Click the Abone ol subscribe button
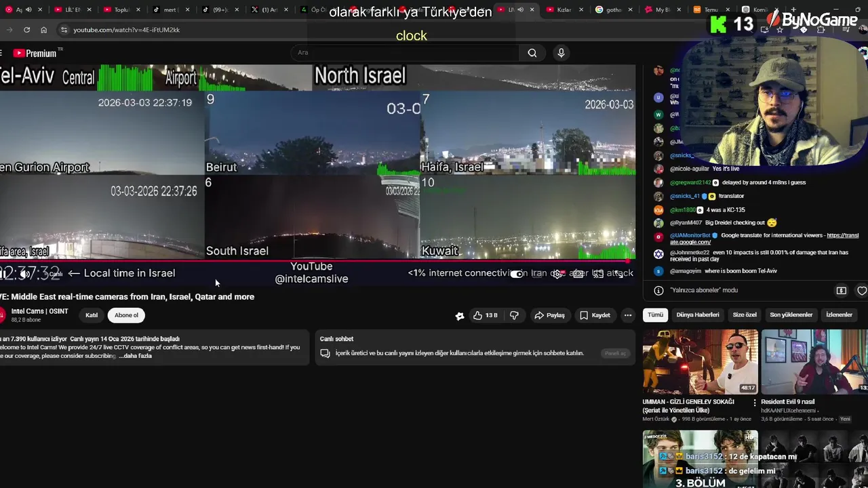 point(126,315)
